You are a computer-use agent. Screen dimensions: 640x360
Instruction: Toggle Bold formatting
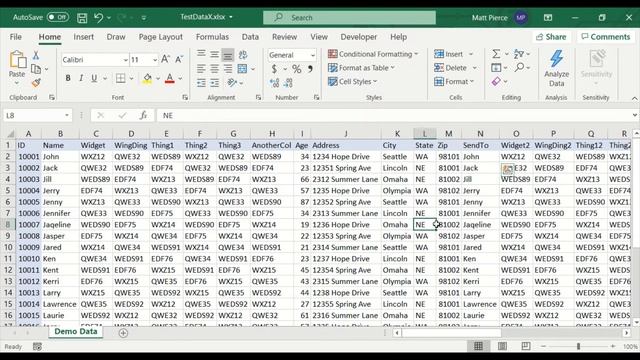[68, 78]
